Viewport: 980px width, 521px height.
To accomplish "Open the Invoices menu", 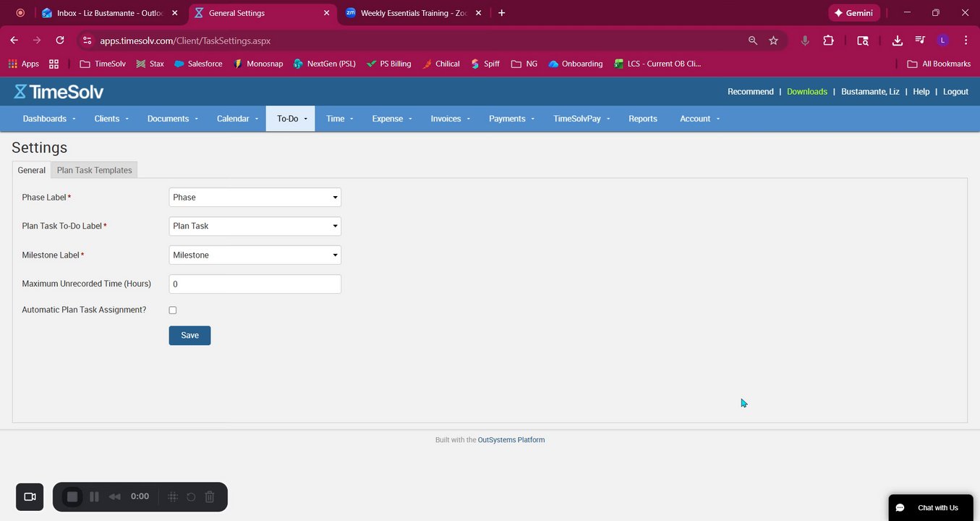I will [x=450, y=119].
